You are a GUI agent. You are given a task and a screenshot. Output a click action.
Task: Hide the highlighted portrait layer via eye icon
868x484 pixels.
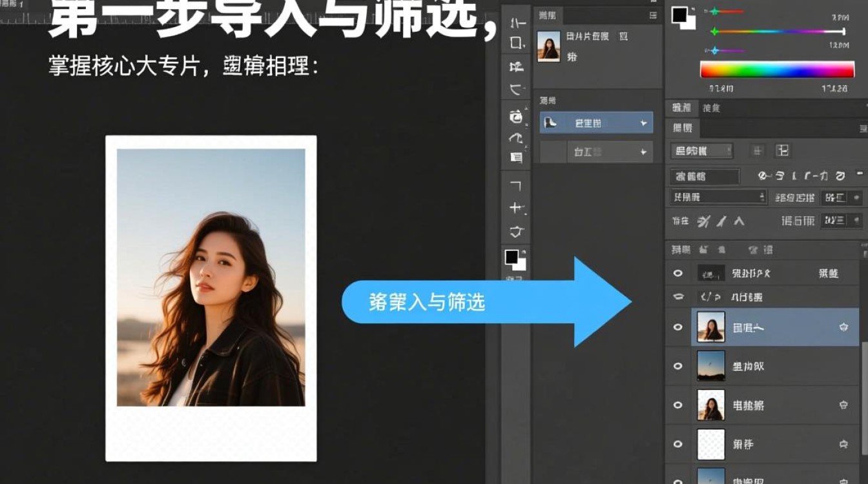677,327
